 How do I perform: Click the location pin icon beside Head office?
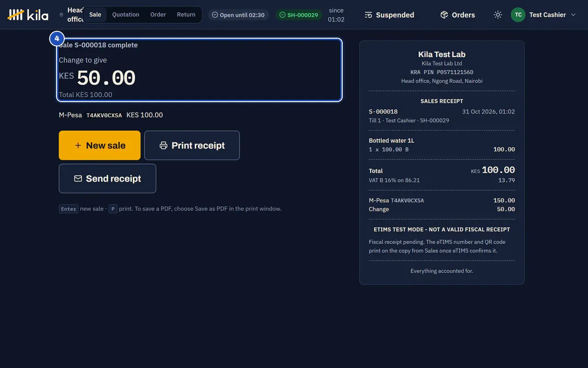pyautogui.click(x=62, y=15)
